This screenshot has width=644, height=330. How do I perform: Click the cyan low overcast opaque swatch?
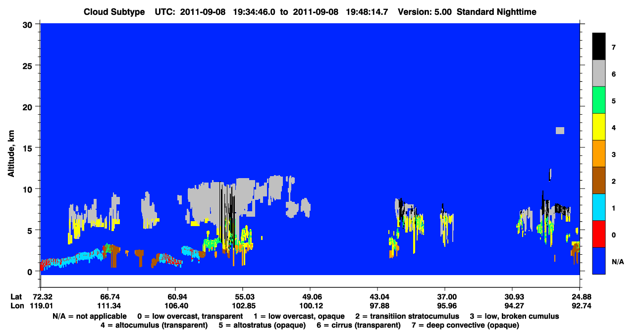(x=598, y=207)
